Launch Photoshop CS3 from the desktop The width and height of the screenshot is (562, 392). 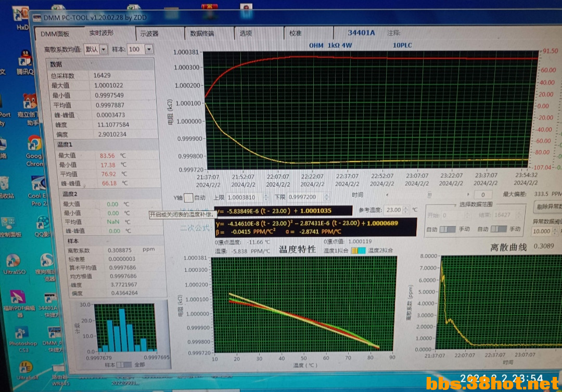[x=22, y=339]
